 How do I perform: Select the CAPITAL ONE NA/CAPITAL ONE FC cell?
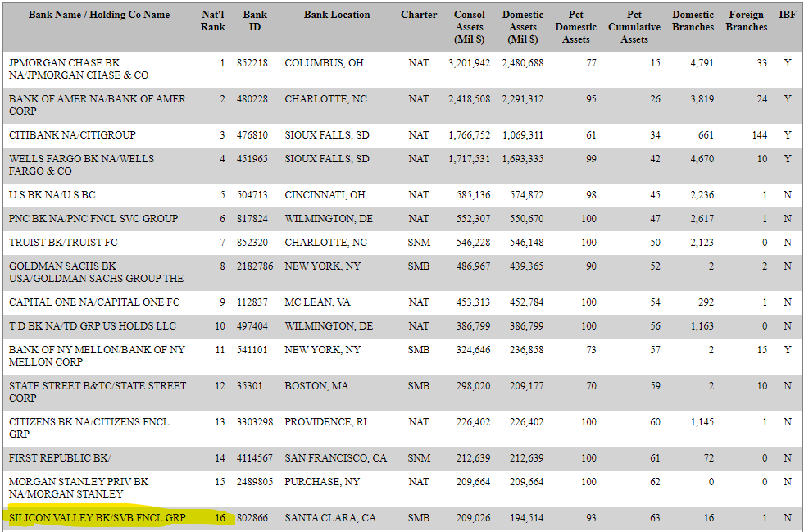(94, 302)
